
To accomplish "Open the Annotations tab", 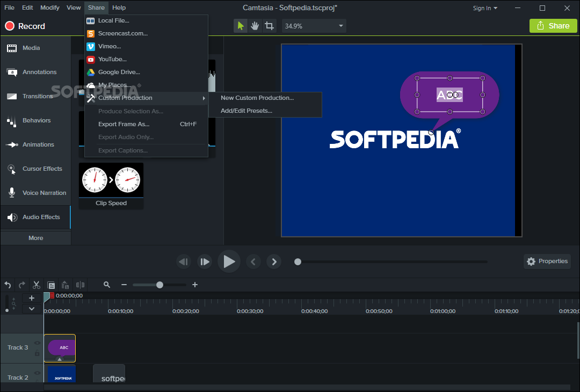I will [35, 72].
